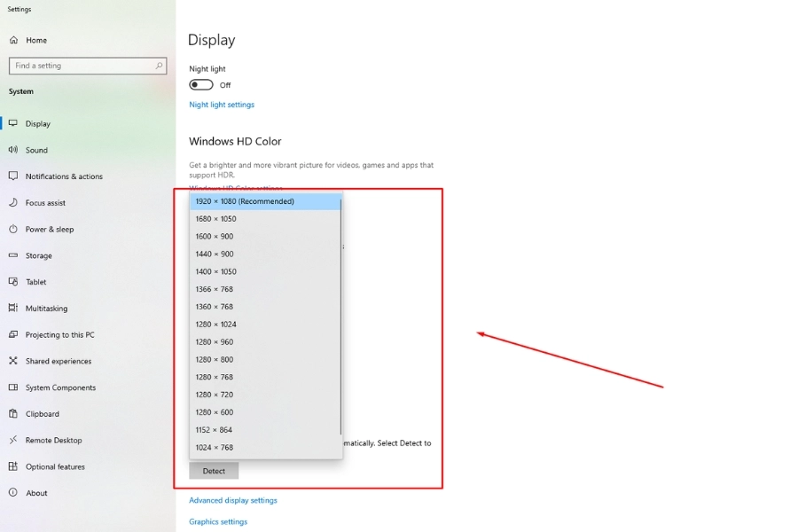Select Focus assist moon icon
The image size is (798, 532).
point(13,203)
